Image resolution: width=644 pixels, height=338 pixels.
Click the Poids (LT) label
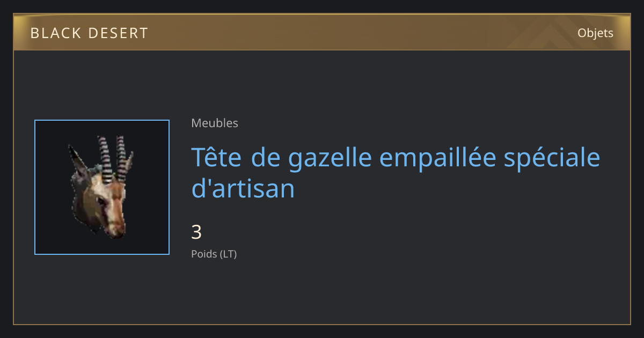pyautogui.click(x=214, y=254)
